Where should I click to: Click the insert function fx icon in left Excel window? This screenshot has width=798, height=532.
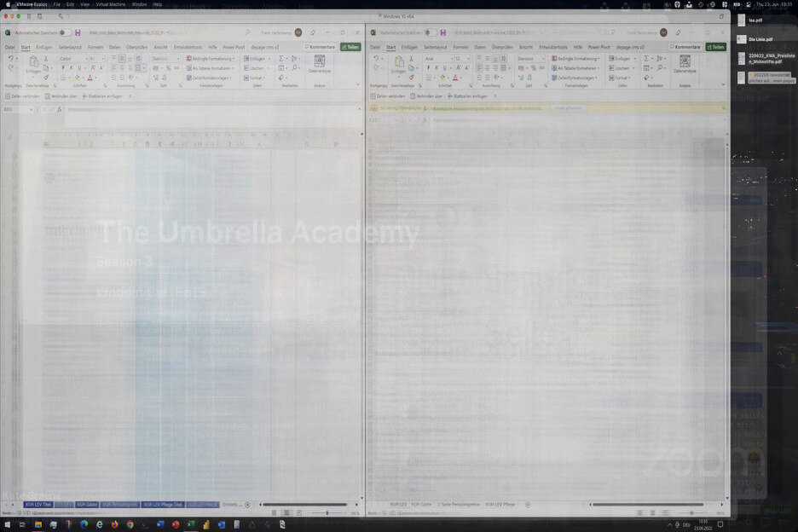(60, 109)
